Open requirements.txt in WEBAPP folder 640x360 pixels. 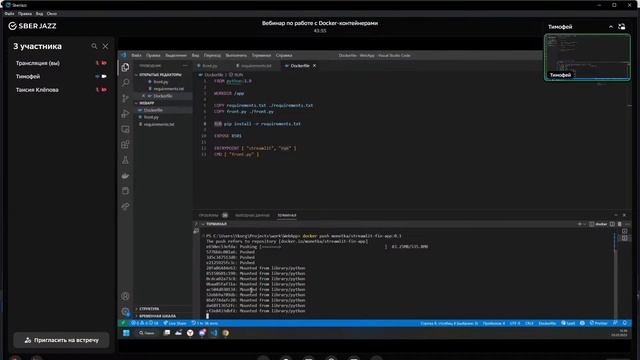(x=164, y=124)
